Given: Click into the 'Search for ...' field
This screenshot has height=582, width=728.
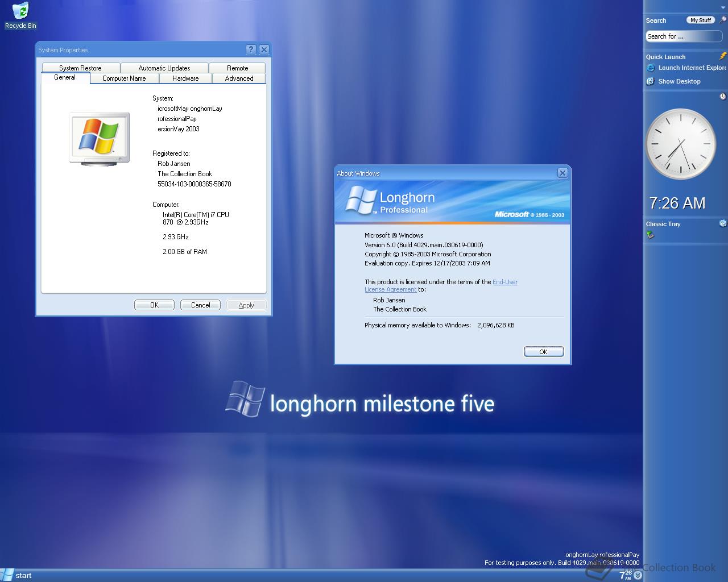Looking at the screenshot, I should click(684, 36).
